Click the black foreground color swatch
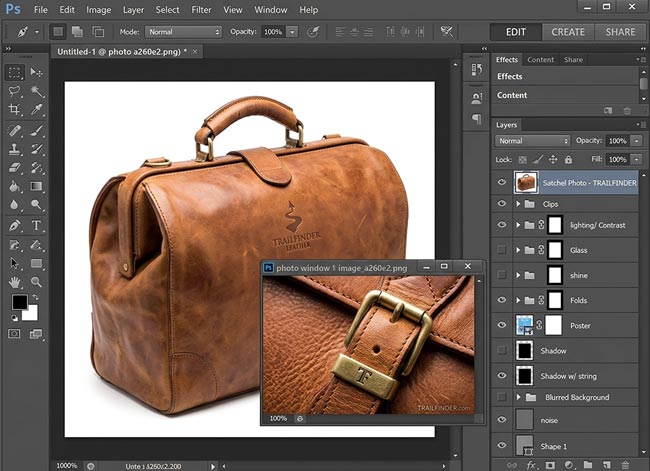This screenshot has height=471, width=650. coord(19,302)
